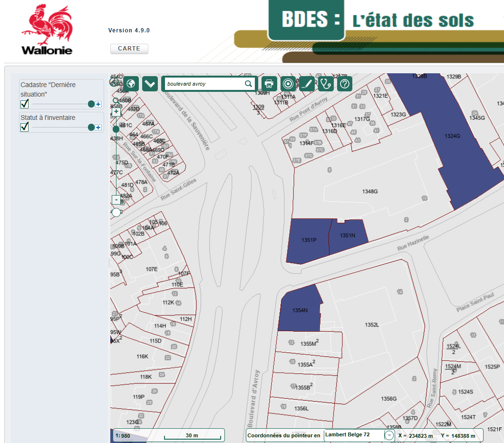Expand the chevron panel toggle in toolbar
504x443 pixels.
[150, 84]
